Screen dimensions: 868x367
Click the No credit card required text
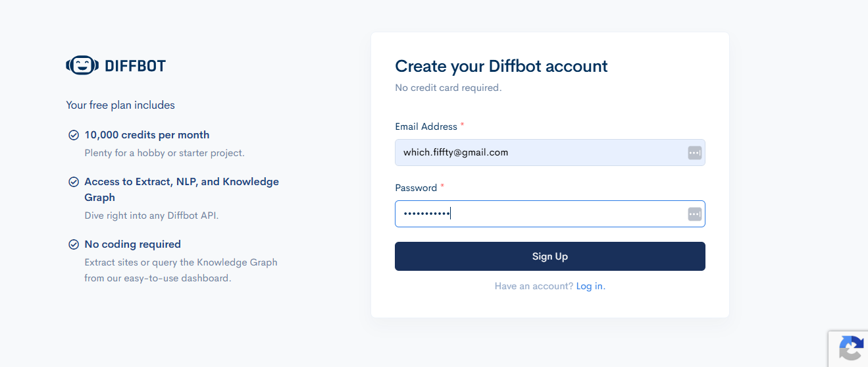tap(448, 88)
